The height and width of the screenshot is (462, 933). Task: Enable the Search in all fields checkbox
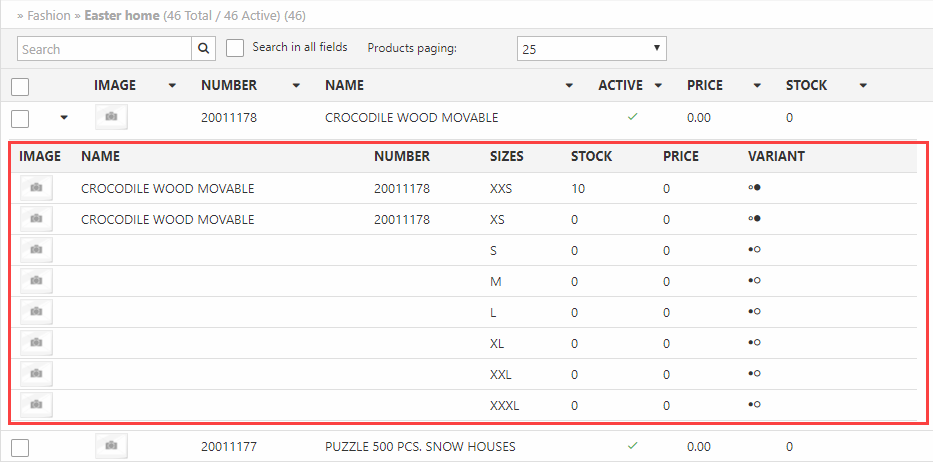pos(235,48)
